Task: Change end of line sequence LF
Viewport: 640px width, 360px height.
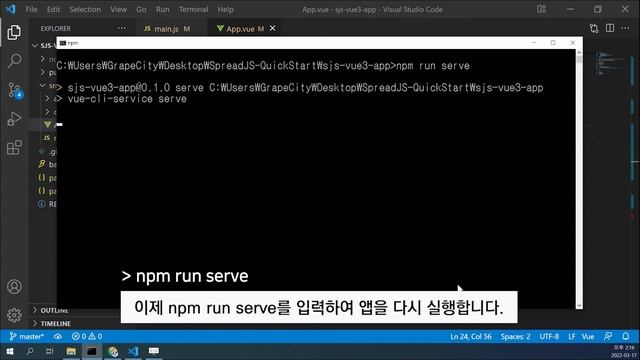Action: (x=571, y=337)
